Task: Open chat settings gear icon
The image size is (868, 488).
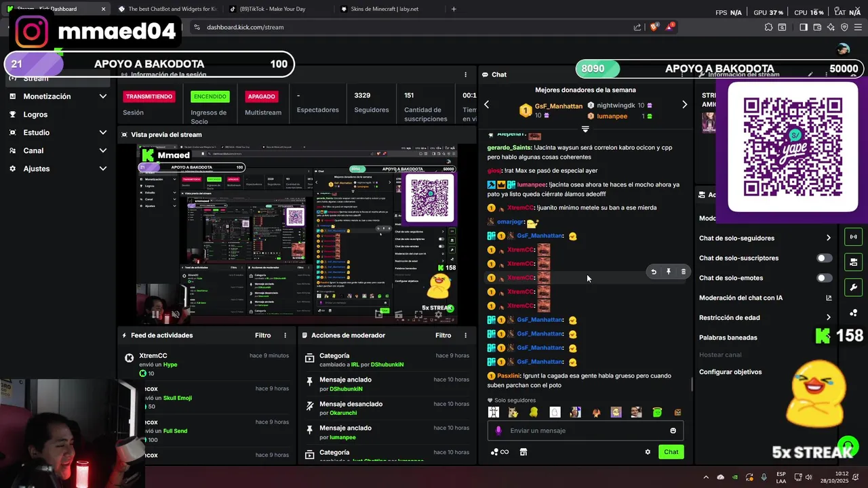Action: [648, 452]
